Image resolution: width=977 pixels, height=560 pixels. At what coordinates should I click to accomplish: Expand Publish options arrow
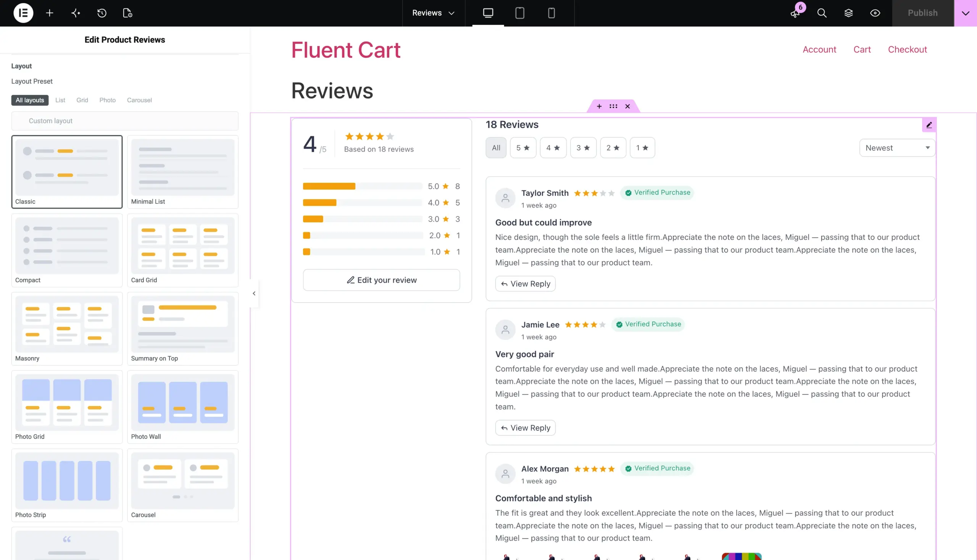click(966, 13)
